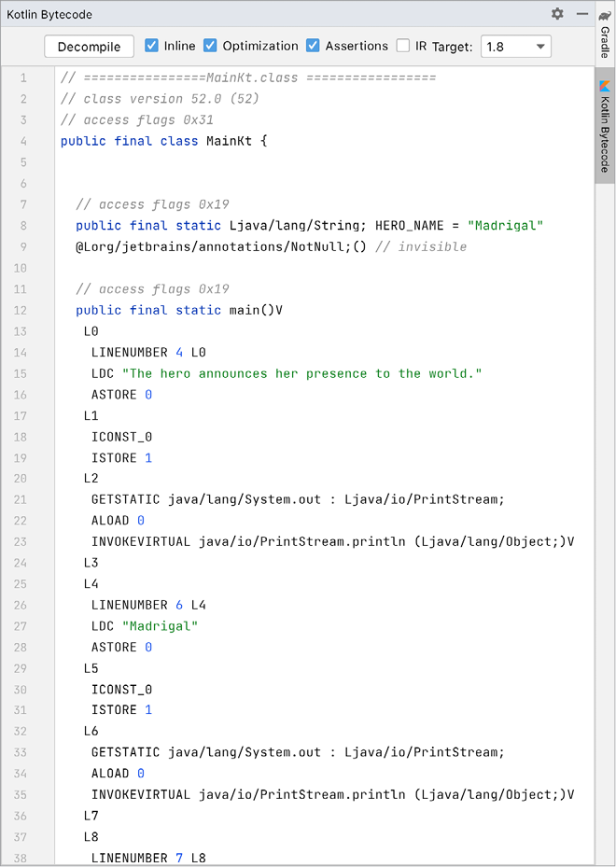This screenshot has height=867, width=616.
Task: Click line number 21 in the gutter
Action: coord(22,499)
